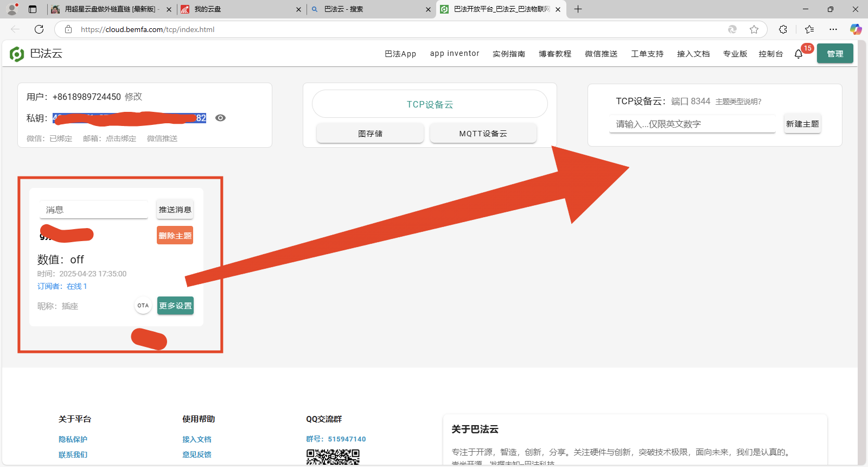Viewport: 868px width, 467px height.
Task: Click the address bar sync icon
Action: coord(732,29)
